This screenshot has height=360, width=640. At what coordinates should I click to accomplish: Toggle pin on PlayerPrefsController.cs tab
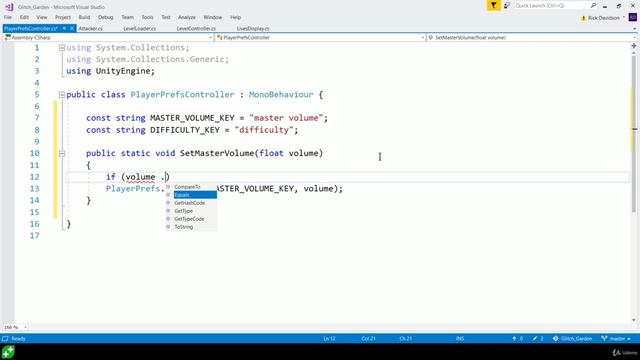[64, 29]
